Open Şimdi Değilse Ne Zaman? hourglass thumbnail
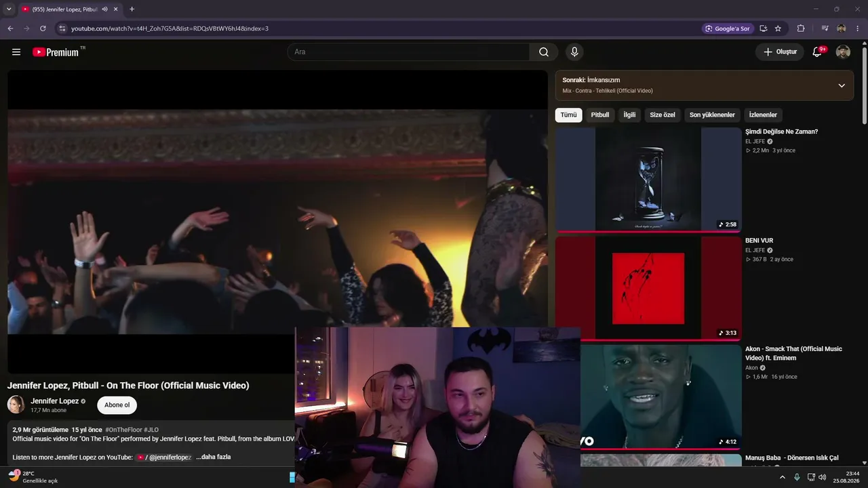The width and height of the screenshot is (868, 488). [648, 180]
